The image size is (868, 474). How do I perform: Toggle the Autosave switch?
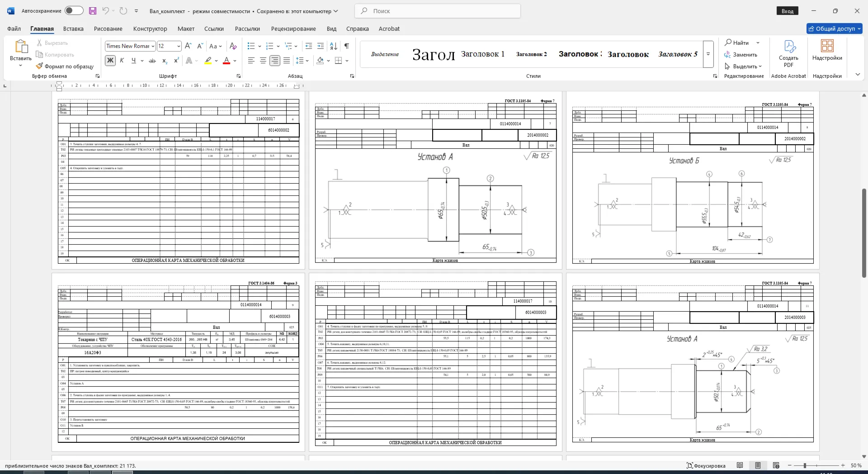pyautogui.click(x=74, y=11)
